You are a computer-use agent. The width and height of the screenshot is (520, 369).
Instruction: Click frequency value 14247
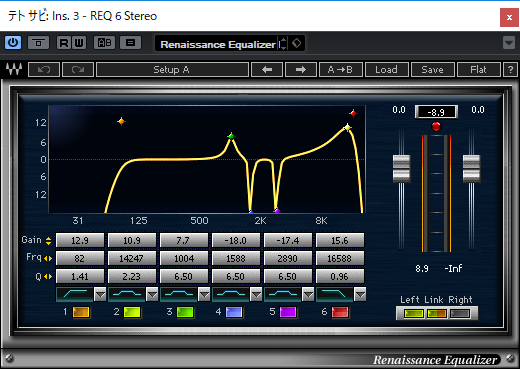(x=132, y=258)
